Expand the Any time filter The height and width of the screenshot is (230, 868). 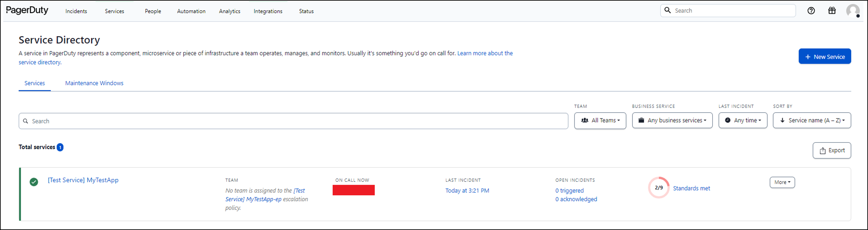pyautogui.click(x=743, y=121)
